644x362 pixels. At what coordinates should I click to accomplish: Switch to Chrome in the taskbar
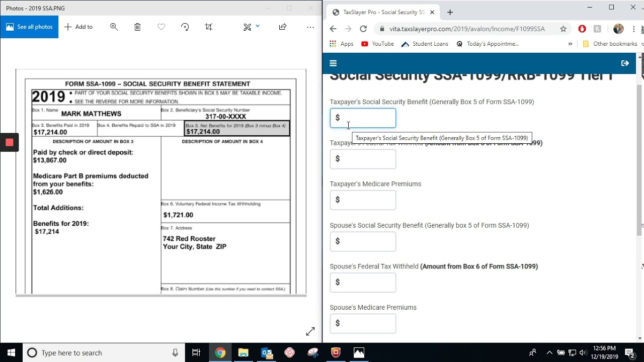pos(220,352)
